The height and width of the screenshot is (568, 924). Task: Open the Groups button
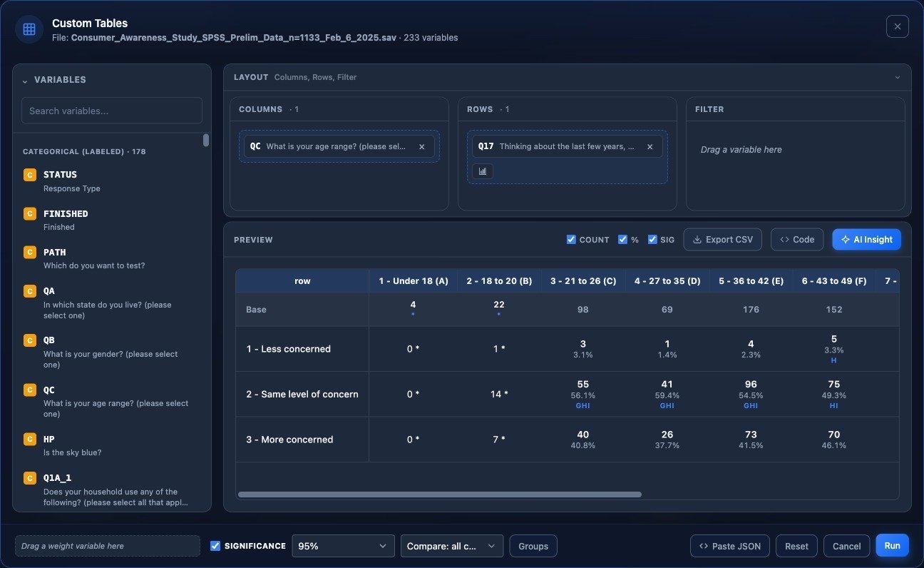[x=533, y=546]
